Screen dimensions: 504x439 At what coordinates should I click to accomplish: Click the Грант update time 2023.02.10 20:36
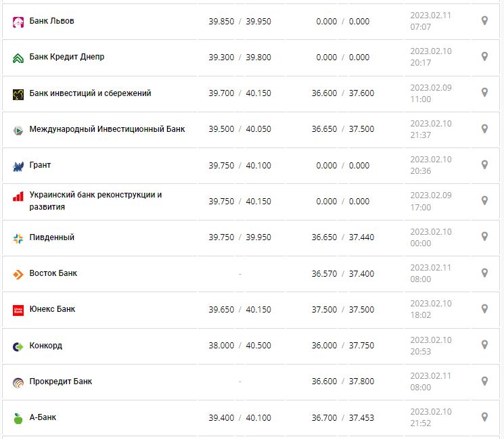click(x=430, y=165)
